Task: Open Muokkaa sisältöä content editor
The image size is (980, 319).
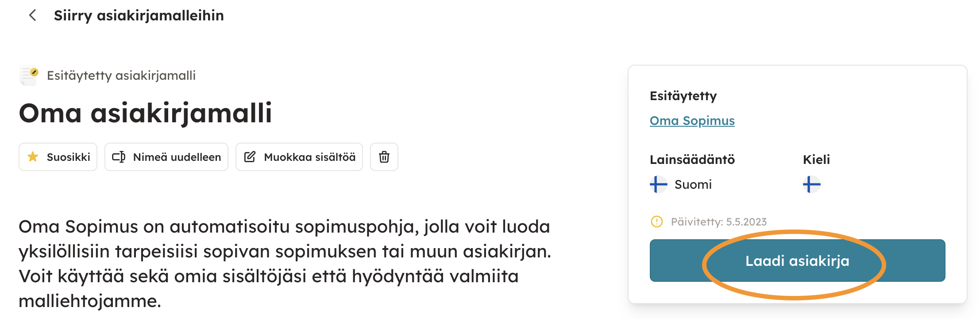Action: [299, 157]
